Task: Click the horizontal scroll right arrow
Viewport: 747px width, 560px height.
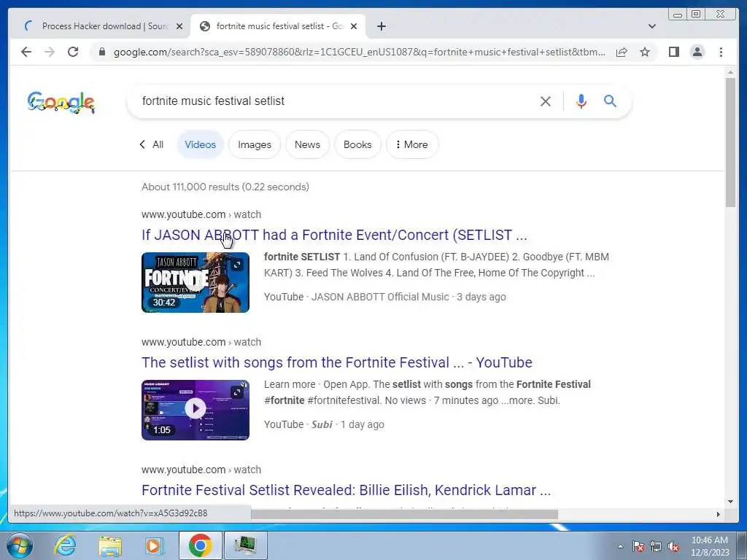Action: [x=718, y=514]
